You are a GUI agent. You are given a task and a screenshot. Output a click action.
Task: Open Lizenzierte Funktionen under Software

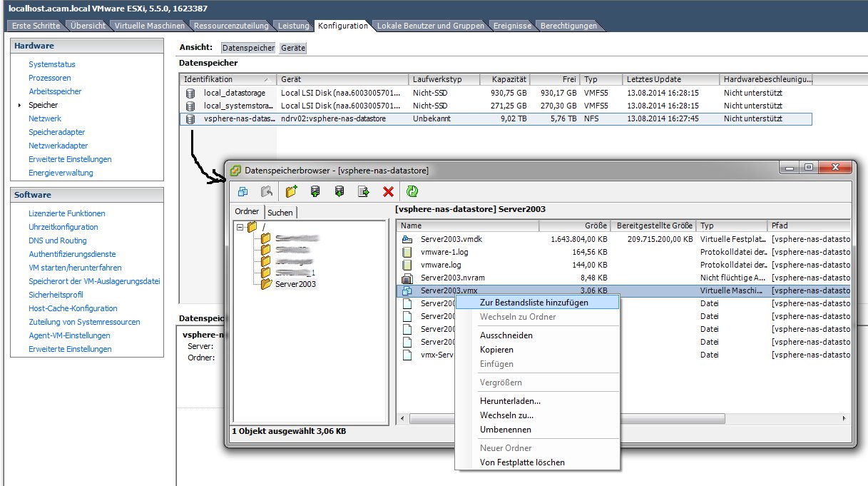[67, 213]
